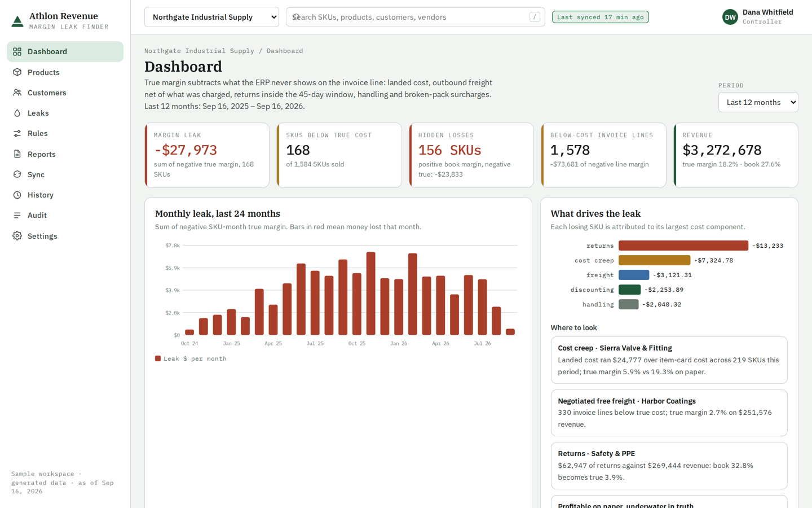Click the Dana Whitfield user name
This screenshot has width=812, height=508.
pos(768,12)
